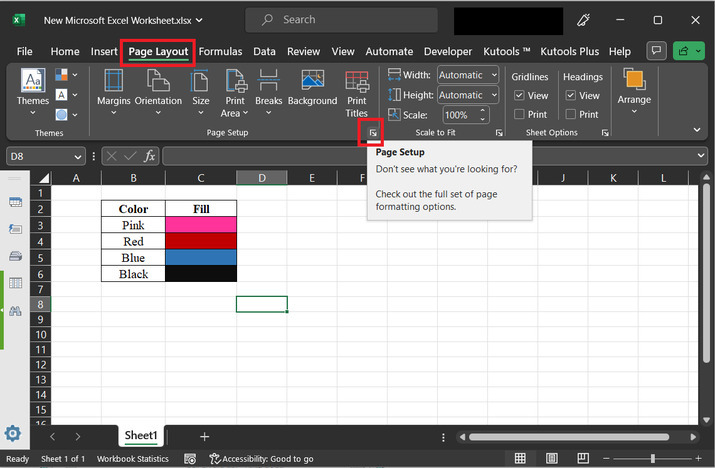Viewport: 715px width, 468px height.
Task: Click the Search box
Action: (x=341, y=20)
